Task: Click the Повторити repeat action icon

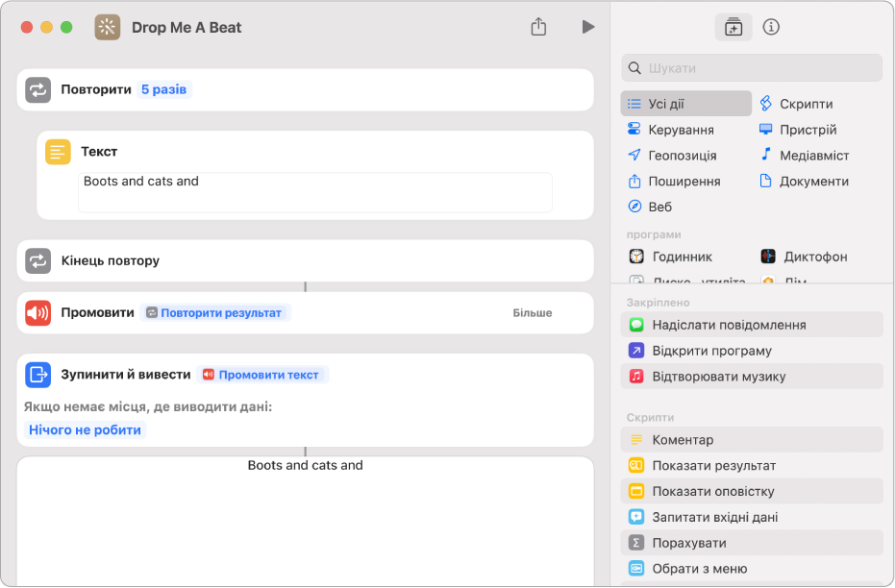Action: 38,90
